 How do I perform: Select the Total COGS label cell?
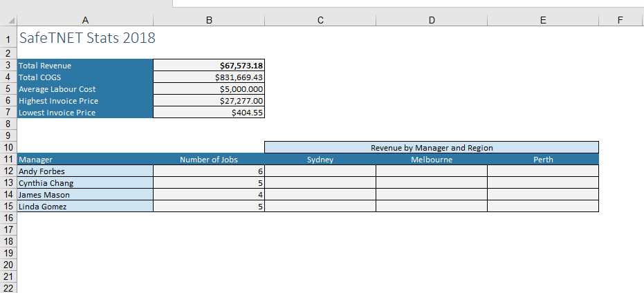[x=85, y=77]
